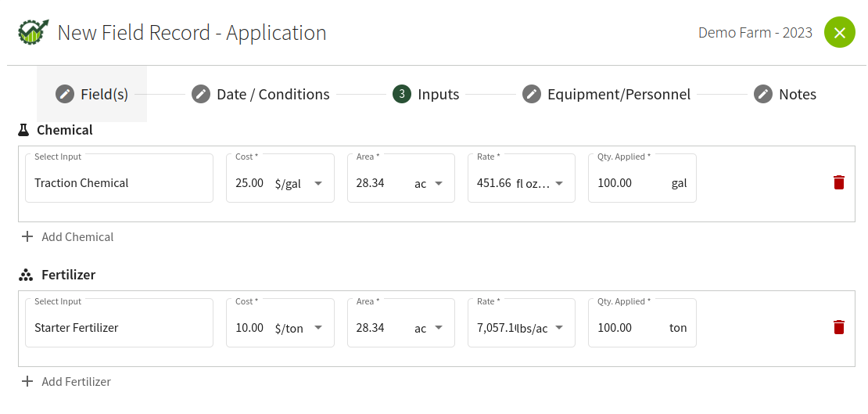The height and width of the screenshot is (414, 868).
Task: Expand the chemical area ac unit dropdown
Action: [x=439, y=183]
